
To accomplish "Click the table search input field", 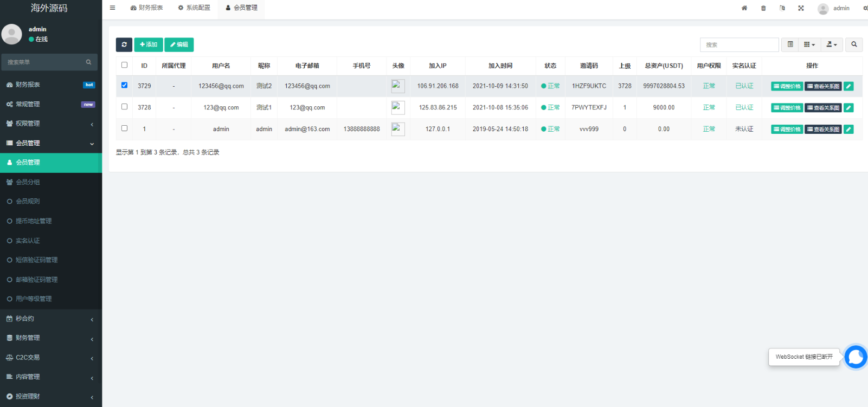I will (x=739, y=44).
